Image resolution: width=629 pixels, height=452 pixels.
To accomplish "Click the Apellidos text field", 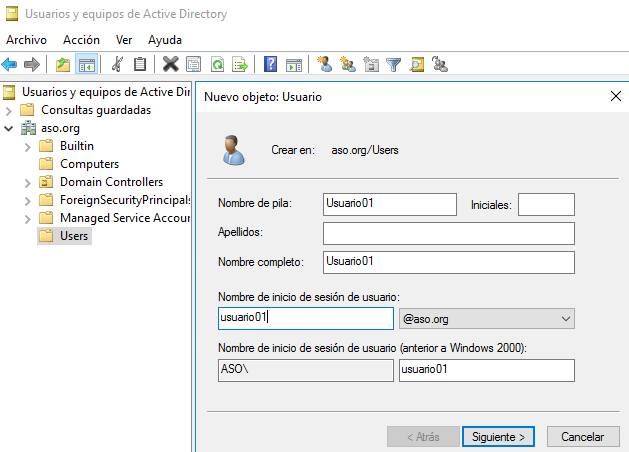I will (448, 233).
